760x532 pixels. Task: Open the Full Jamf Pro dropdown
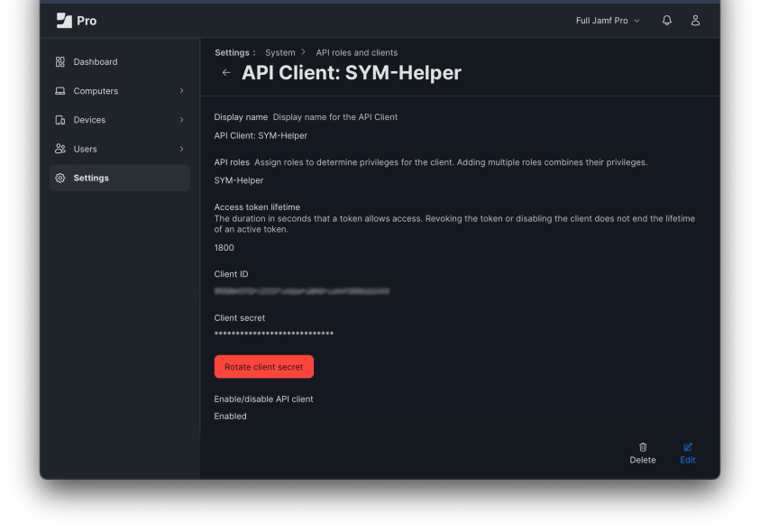608,21
